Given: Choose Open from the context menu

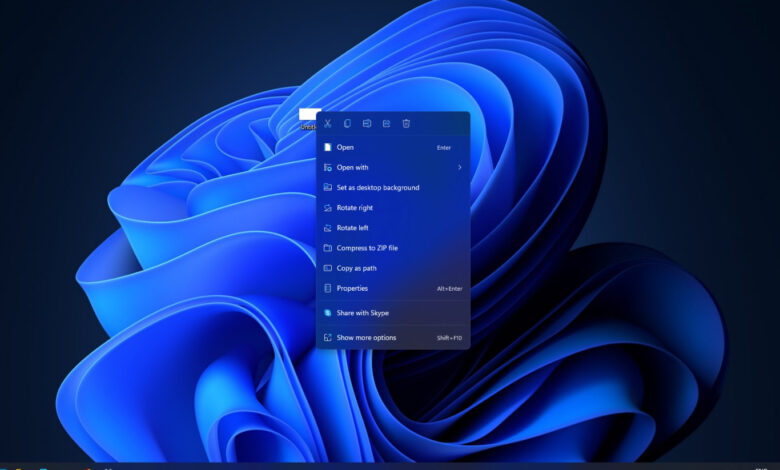Looking at the screenshot, I should 393,147.
